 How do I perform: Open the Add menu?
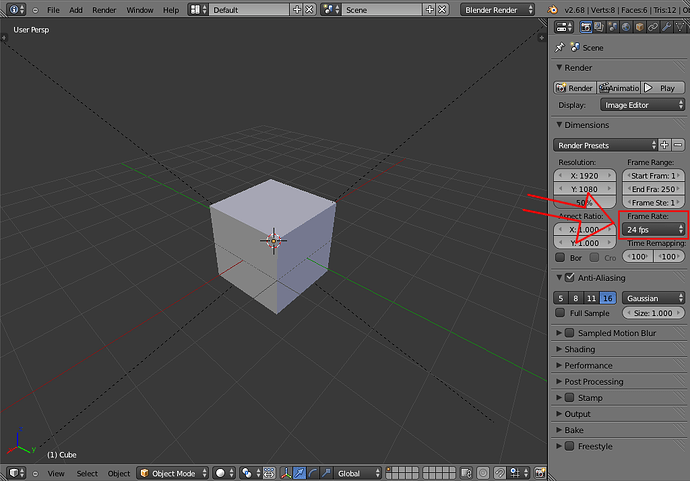tap(76, 10)
